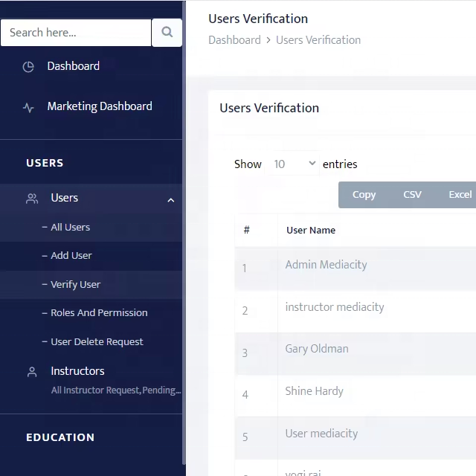Sort by the # column header
Image resolution: width=476 pixels, height=476 pixels.
[246, 231]
